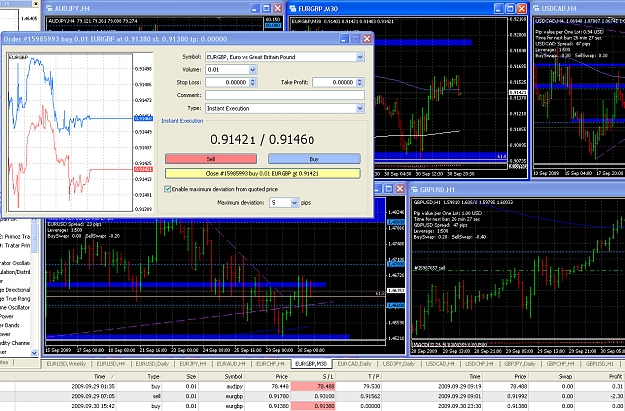Switch to the EURUSD,Weekly chart tab

coord(66,364)
